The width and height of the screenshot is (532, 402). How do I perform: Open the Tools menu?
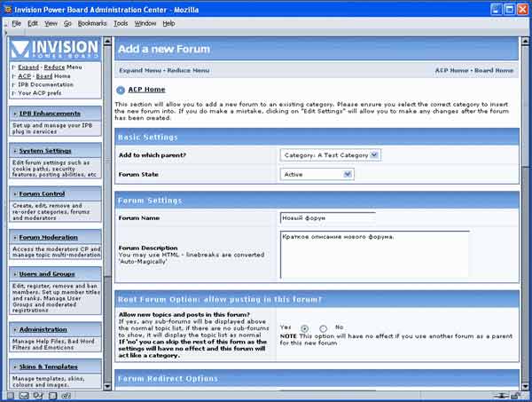pos(121,23)
